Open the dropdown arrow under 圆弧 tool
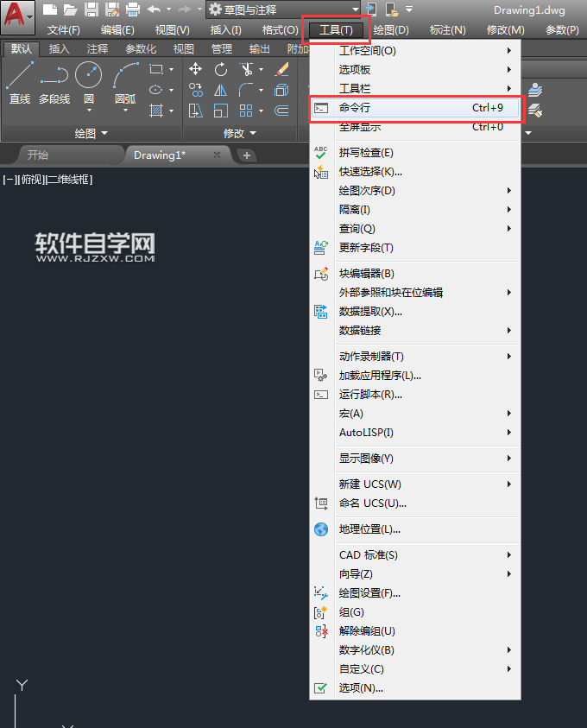 point(125,111)
